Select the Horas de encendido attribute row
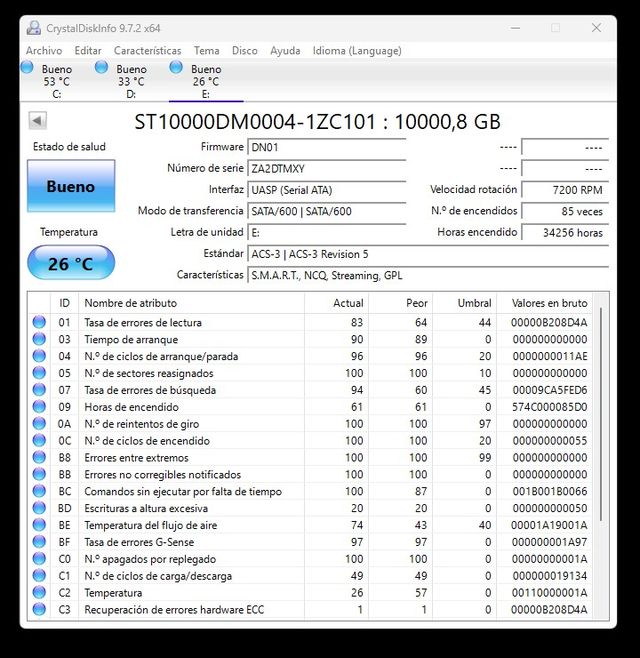 point(310,407)
